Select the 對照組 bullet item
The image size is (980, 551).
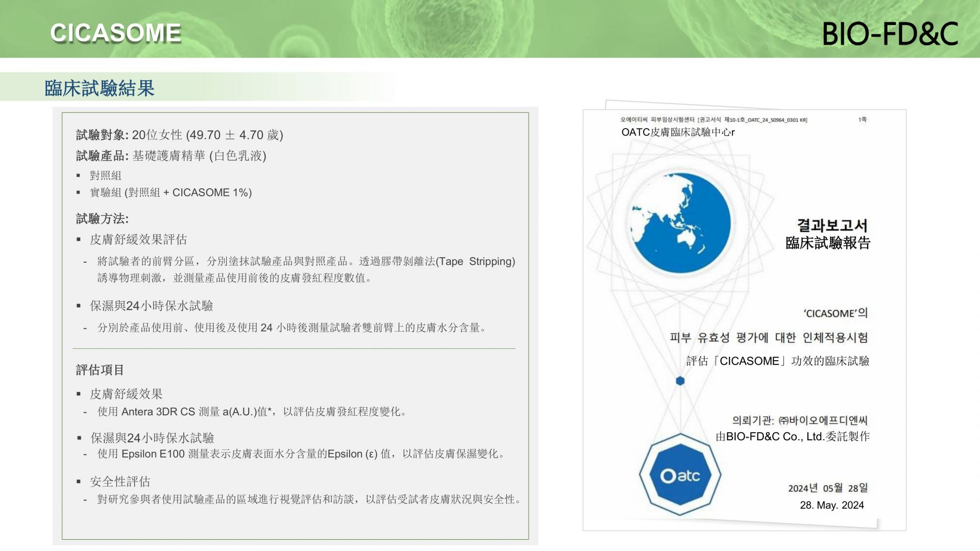coord(105,176)
